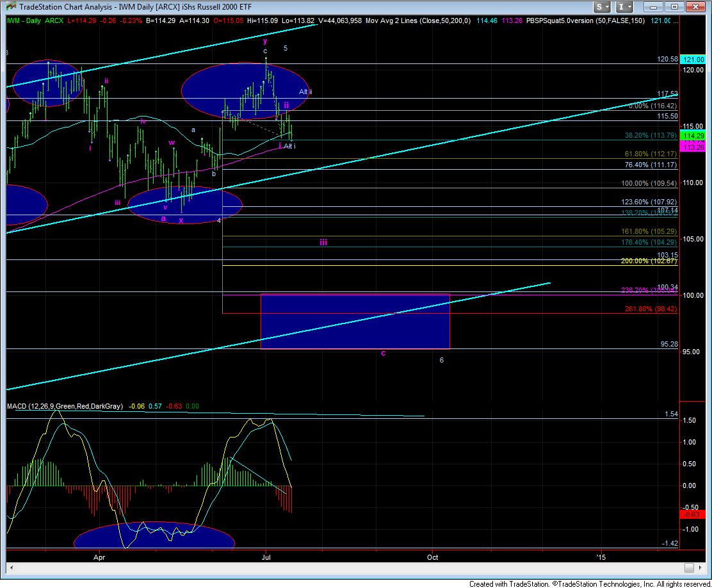712x588 pixels.
Task: Click the '161.80% (105.29)' Fibonacci label
Action: [x=649, y=231]
